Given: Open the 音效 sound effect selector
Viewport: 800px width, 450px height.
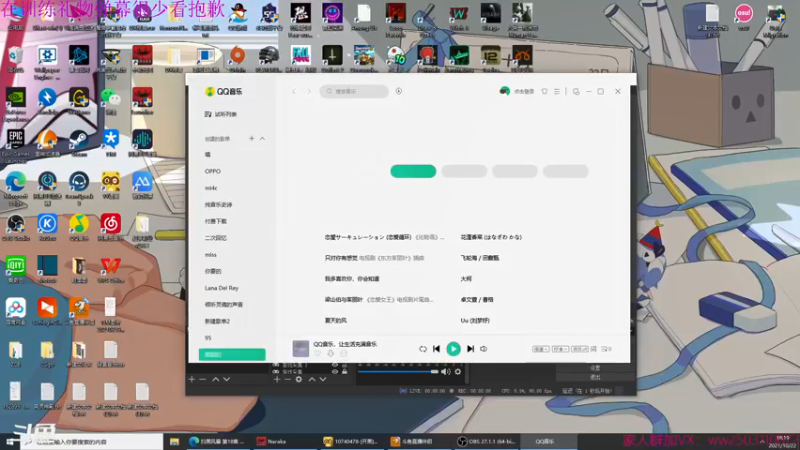Looking at the screenshot, I should pyautogui.click(x=579, y=349).
